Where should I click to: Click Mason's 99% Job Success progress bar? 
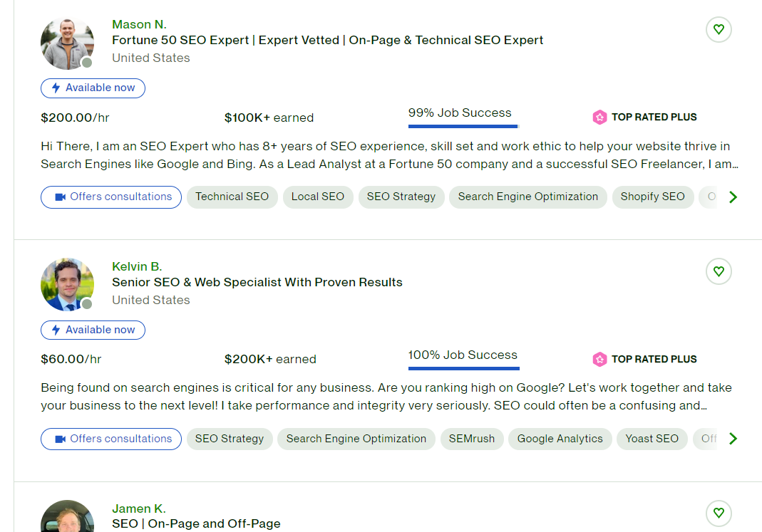(x=463, y=127)
